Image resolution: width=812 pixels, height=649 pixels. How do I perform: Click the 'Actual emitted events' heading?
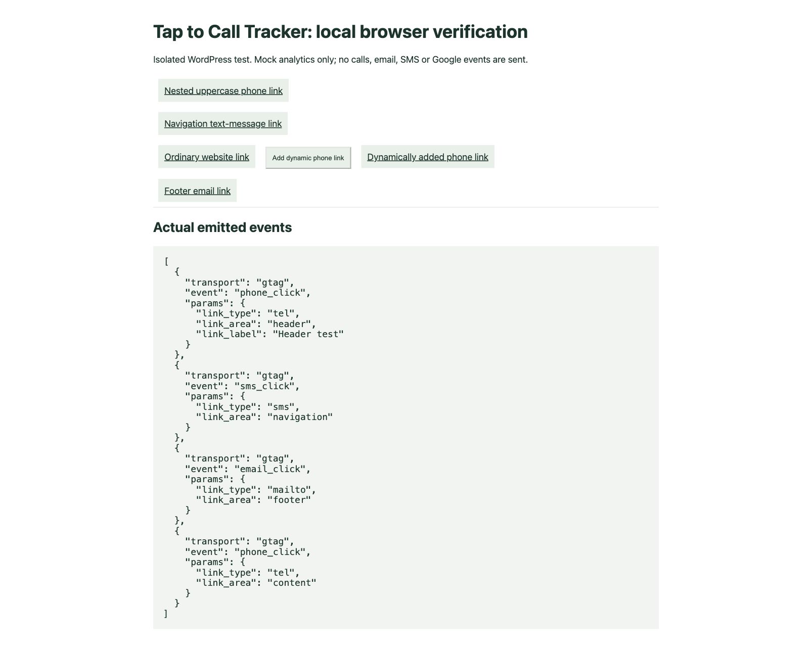tap(222, 227)
